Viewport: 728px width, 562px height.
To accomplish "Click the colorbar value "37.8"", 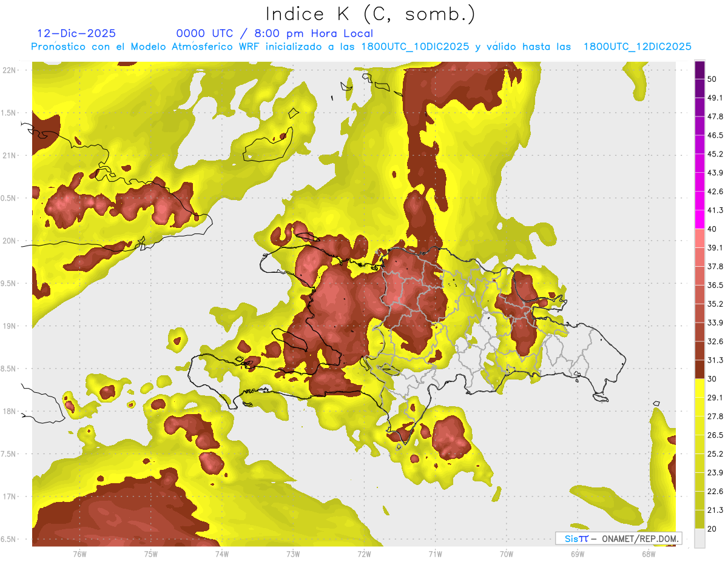I will 715,267.
